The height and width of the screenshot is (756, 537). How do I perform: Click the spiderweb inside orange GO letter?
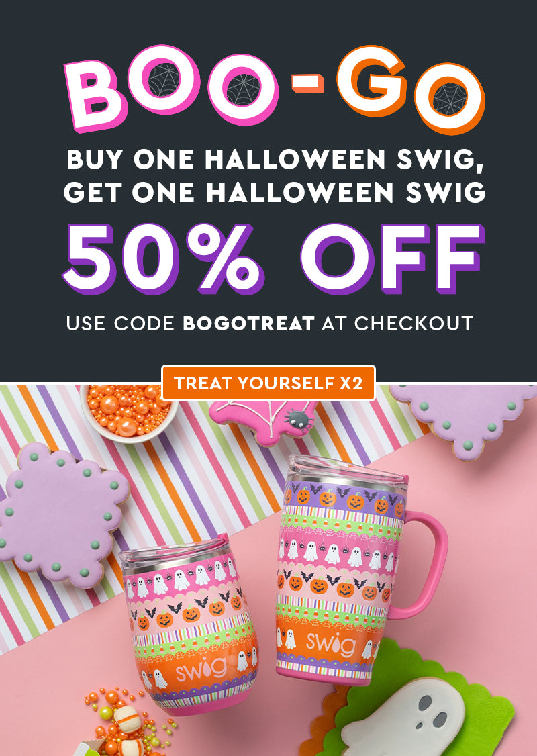449,100
